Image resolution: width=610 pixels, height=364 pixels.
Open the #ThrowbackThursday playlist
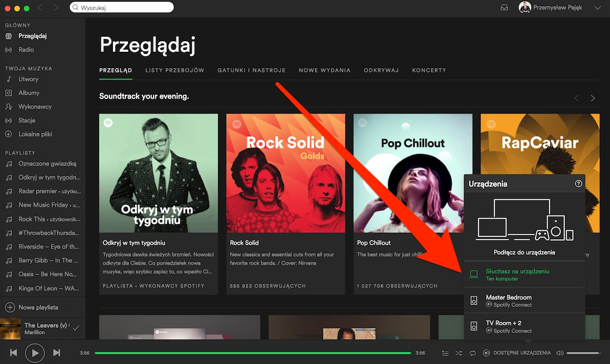(x=49, y=233)
